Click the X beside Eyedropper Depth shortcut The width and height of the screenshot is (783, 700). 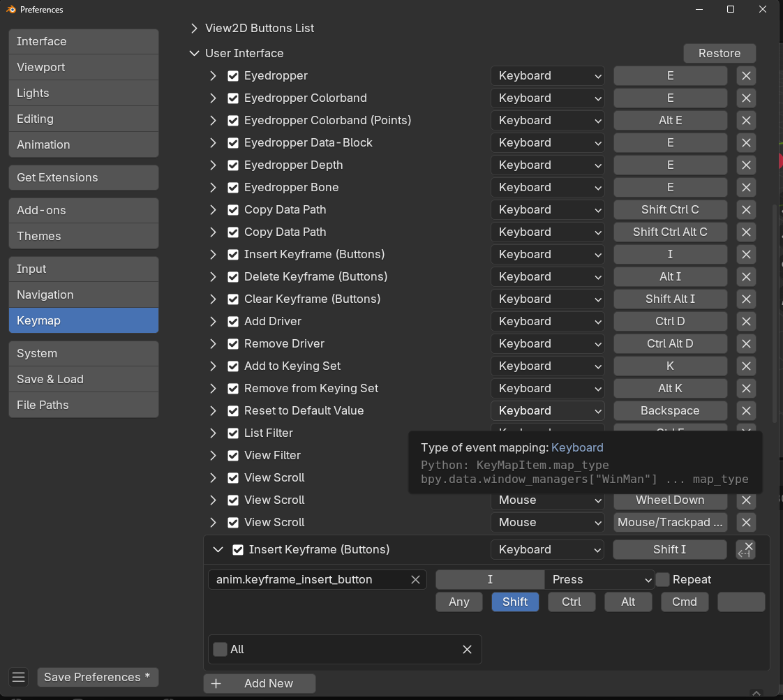click(746, 165)
